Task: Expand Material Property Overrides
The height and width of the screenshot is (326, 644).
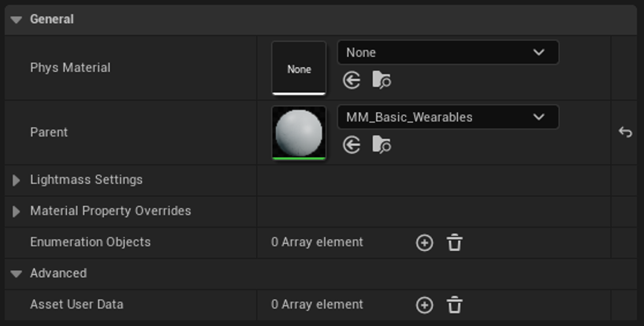Action: [16, 212]
